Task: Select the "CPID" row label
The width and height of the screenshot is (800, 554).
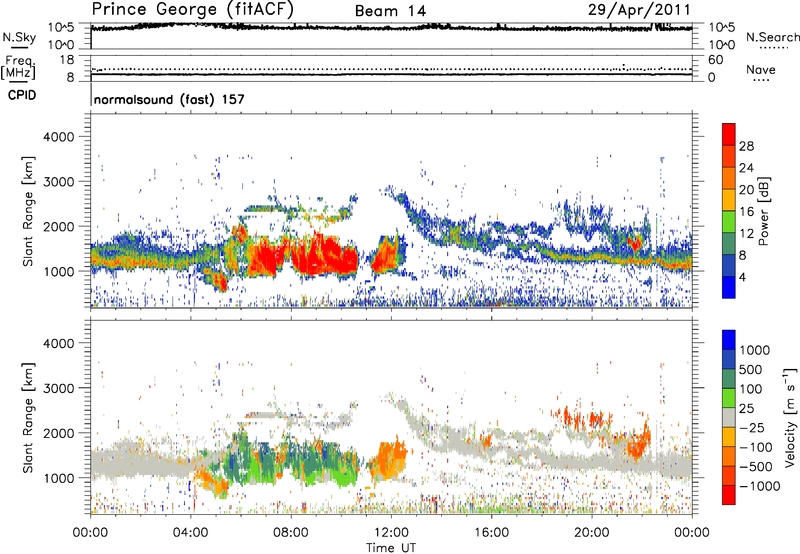Action: tap(22, 95)
